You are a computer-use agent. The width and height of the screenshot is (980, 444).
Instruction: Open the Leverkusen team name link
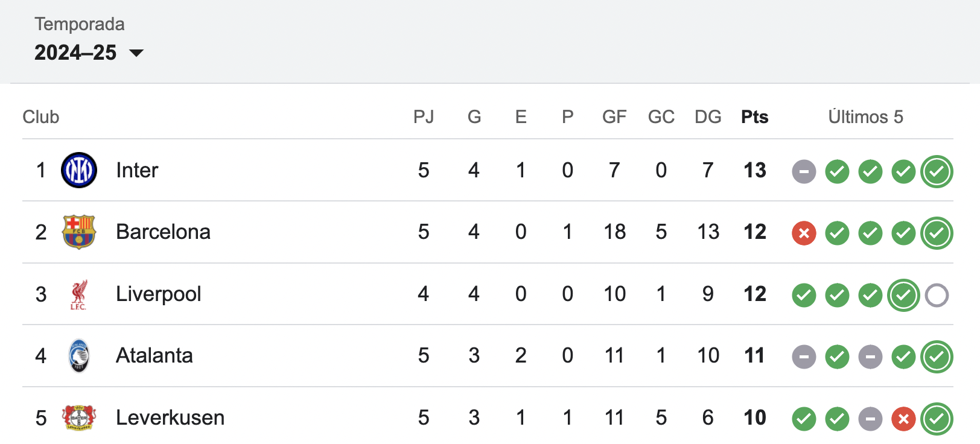click(x=170, y=417)
